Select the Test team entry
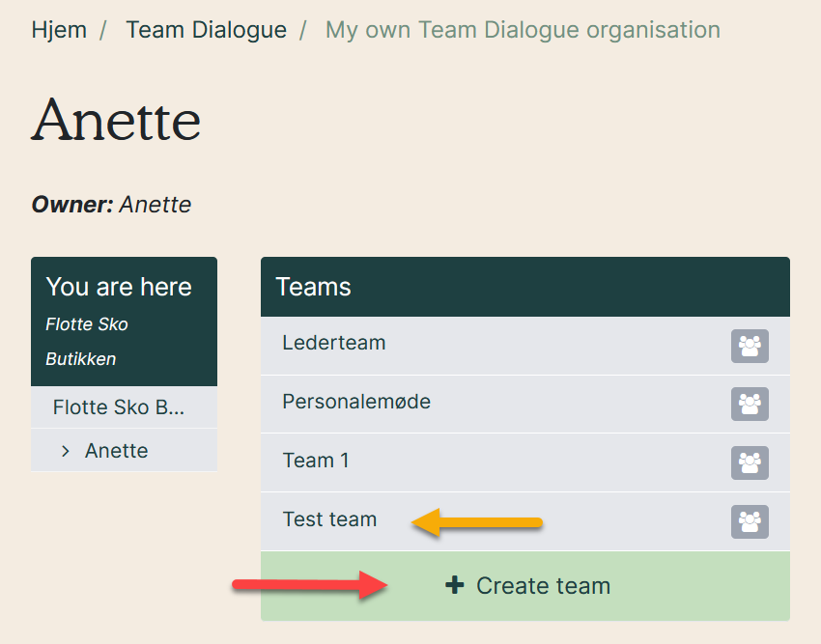The width and height of the screenshot is (821, 644). pos(329,519)
